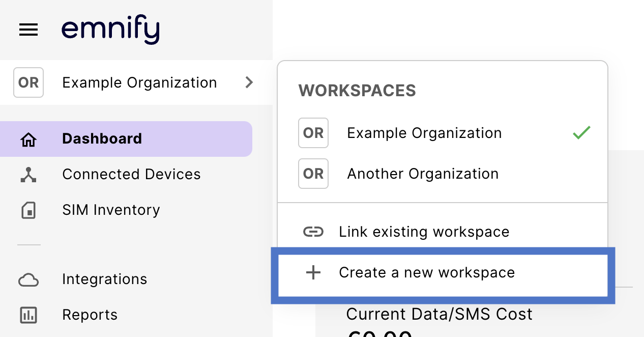Click the Dashboard home icon

pos(28,139)
